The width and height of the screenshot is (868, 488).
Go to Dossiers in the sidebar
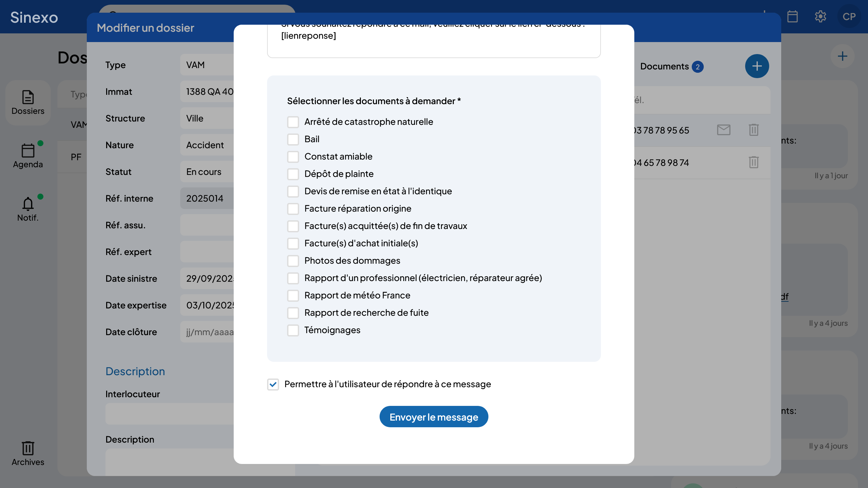click(x=28, y=103)
